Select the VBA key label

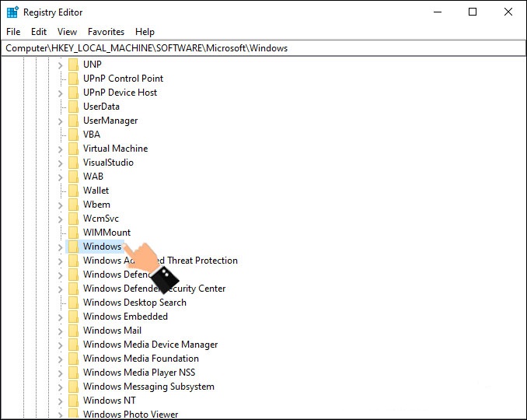pyautogui.click(x=92, y=135)
